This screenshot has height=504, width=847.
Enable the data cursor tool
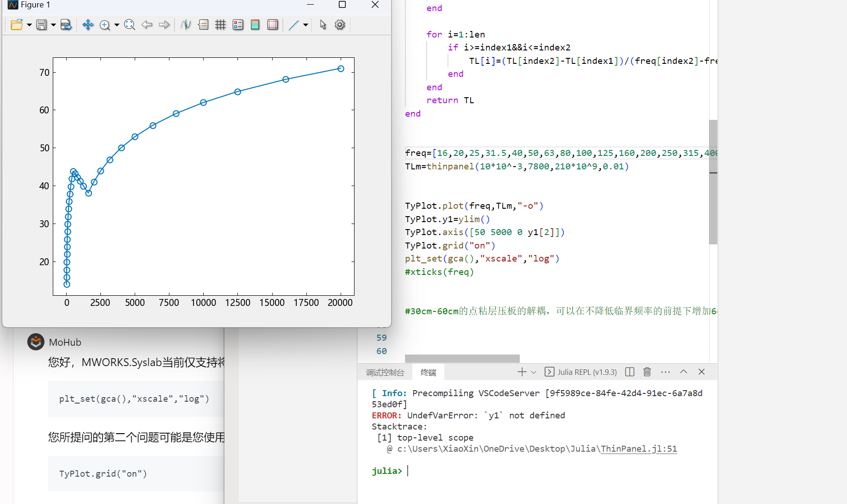point(186,25)
